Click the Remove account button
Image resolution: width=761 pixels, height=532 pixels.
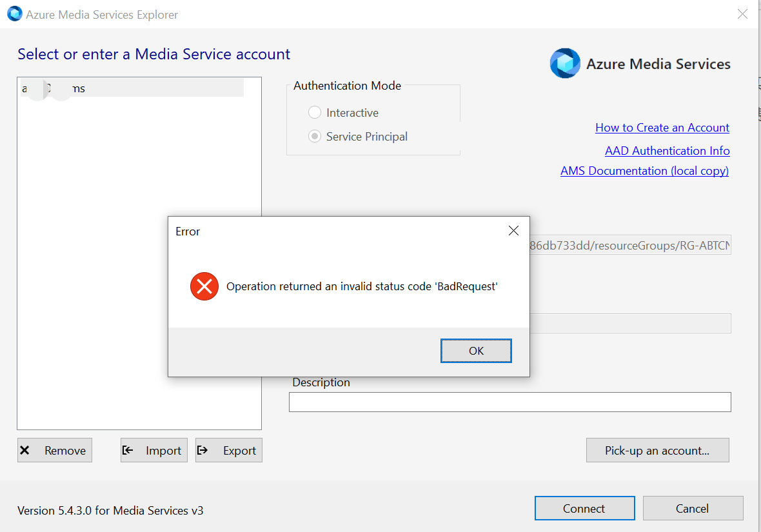tap(55, 451)
